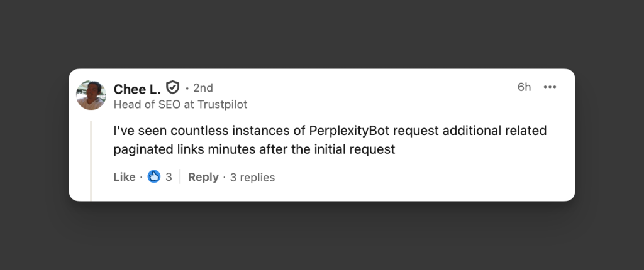
Task: Open Chee L.'s profile photo
Action: 91,95
